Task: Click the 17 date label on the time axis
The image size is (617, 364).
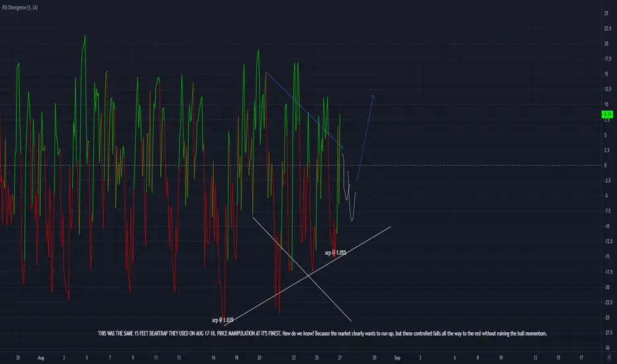Action: point(581,357)
